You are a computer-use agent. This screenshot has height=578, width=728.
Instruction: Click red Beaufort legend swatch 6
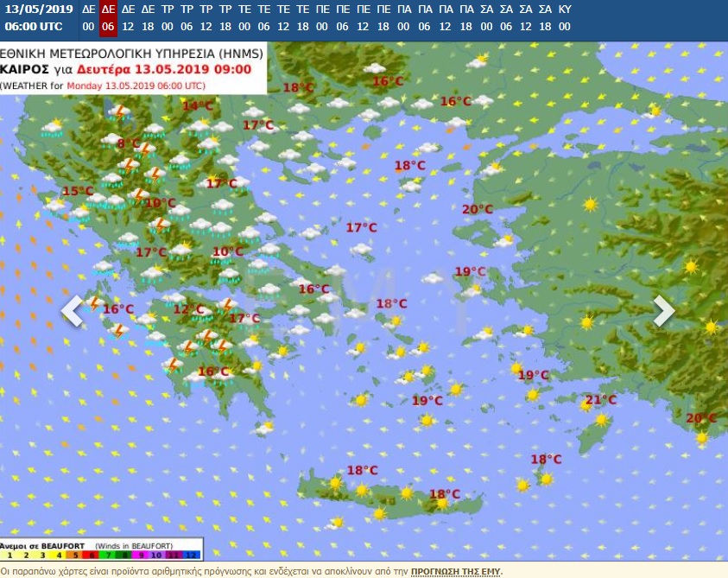click(92, 556)
